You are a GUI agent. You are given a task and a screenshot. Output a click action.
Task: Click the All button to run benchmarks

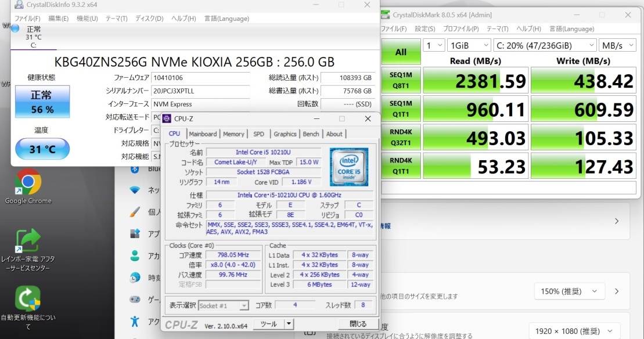click(401, 52)
